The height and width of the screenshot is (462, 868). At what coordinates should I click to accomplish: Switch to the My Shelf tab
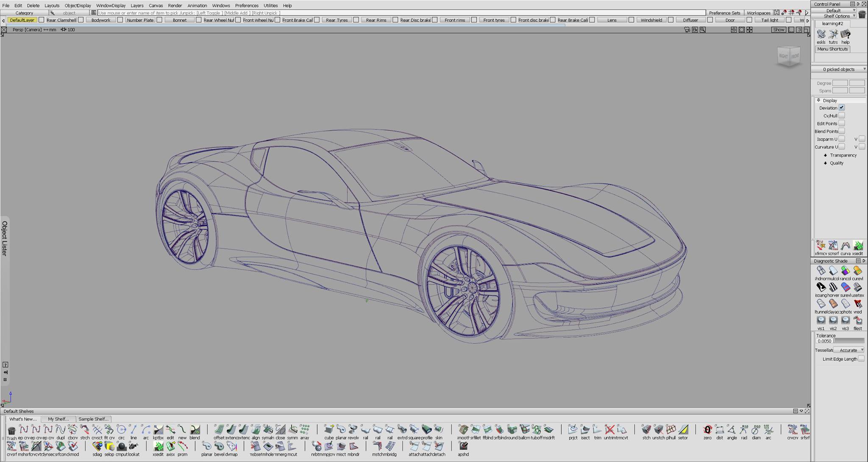coord(58,419)
